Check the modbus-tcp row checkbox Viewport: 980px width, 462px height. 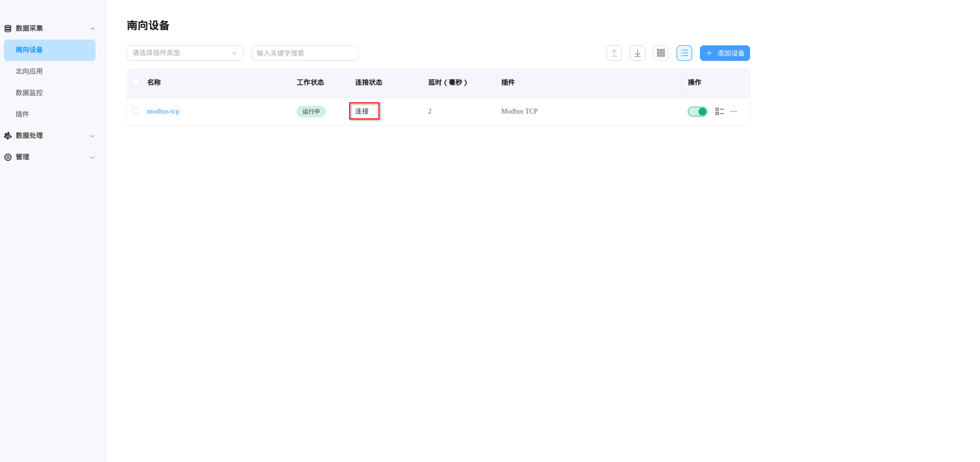pos(136,111)
